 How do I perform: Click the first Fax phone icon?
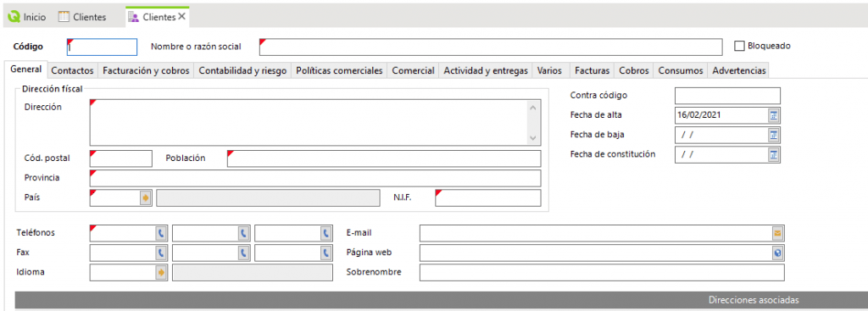[x=161, y=253]
